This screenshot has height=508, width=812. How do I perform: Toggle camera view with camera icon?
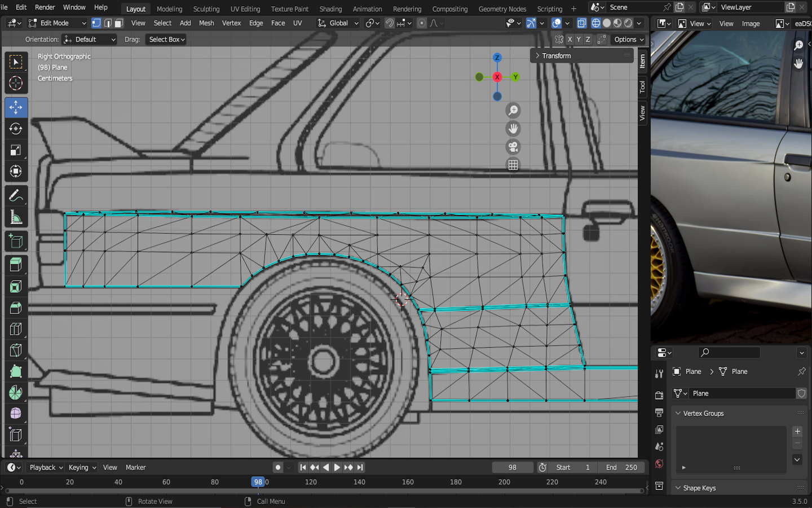pyautogui.click(x=513, y=147)
